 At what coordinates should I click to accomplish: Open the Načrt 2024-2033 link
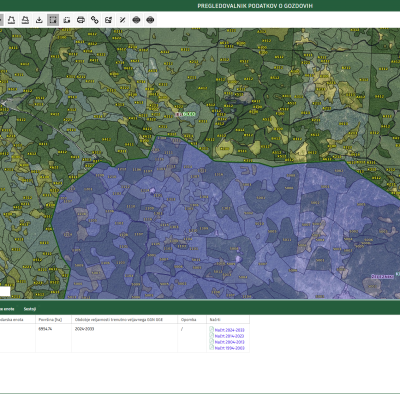[x=229, y=330]
